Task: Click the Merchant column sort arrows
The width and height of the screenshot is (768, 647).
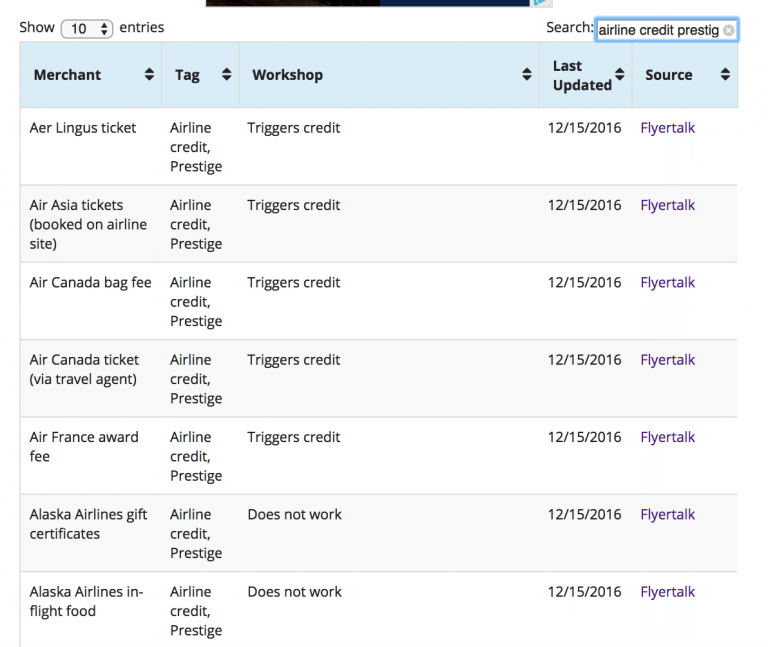Action: pos(149,75)
